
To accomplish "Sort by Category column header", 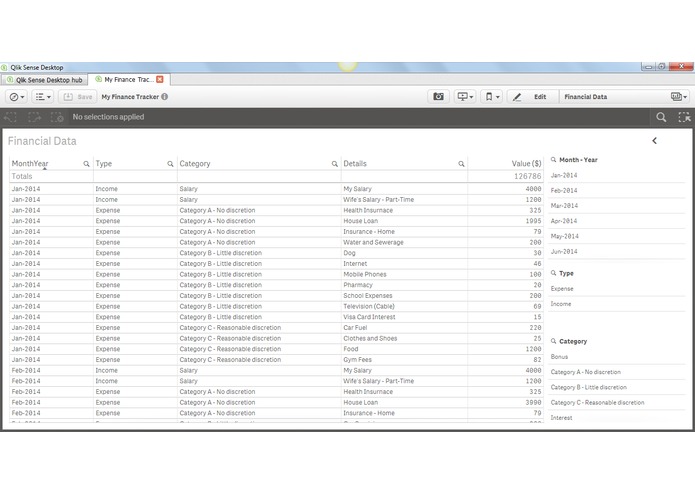I will (195, 163).
